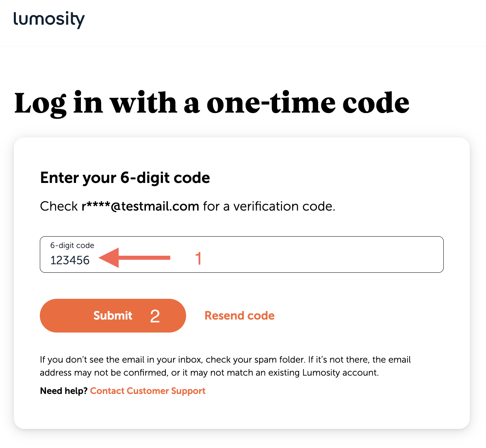Open Contact Customer Support
The height and width of the screenshot is (448, 486).
(148, 391)
